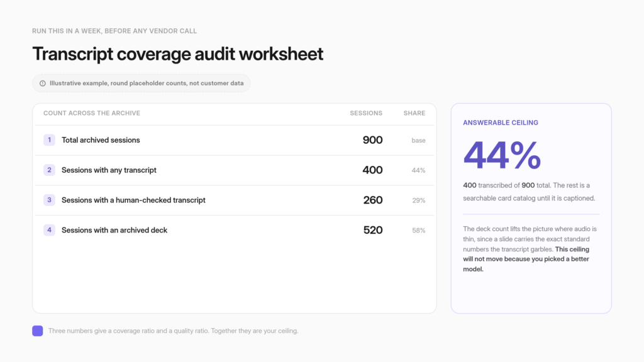Click the number 3 row badge
644x362 pixels.
[49, 200]
